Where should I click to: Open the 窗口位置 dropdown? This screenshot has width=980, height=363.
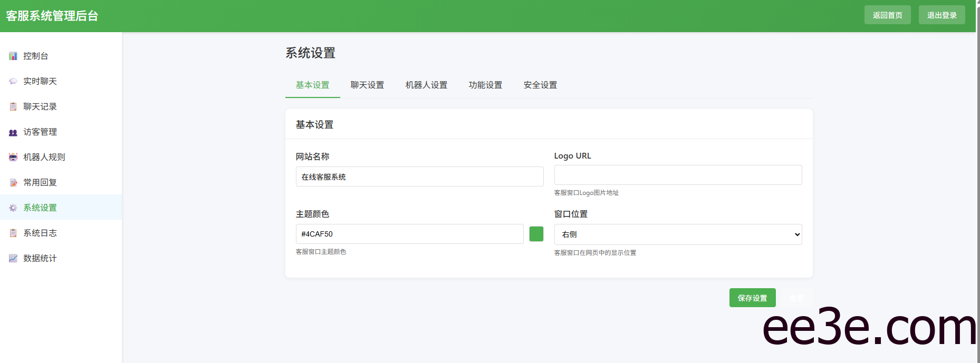(x=678, y=234)
